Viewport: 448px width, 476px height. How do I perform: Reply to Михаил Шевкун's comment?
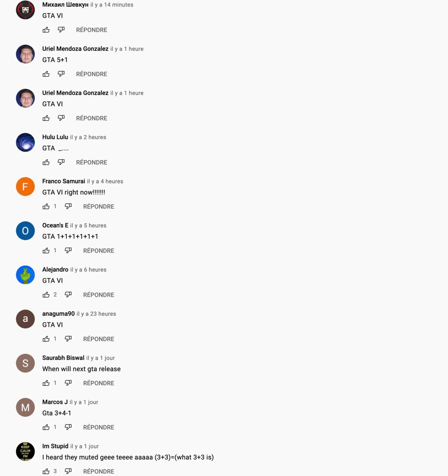coord(92,30)
